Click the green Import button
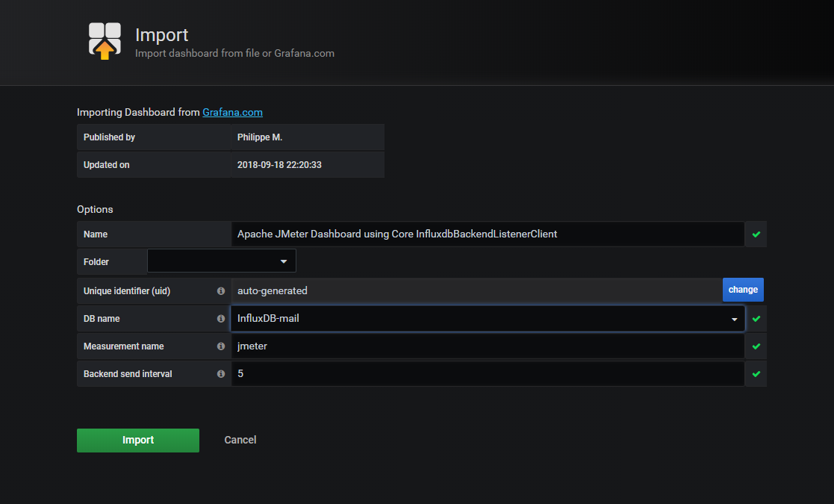This screenshot has height=504, width=834. tap(138, 441)
